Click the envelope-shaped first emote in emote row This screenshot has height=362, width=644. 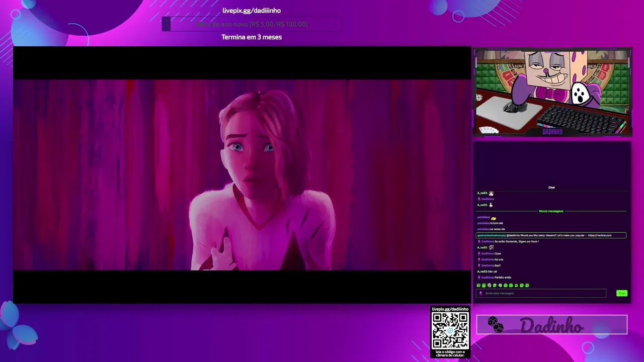[478, 286]
